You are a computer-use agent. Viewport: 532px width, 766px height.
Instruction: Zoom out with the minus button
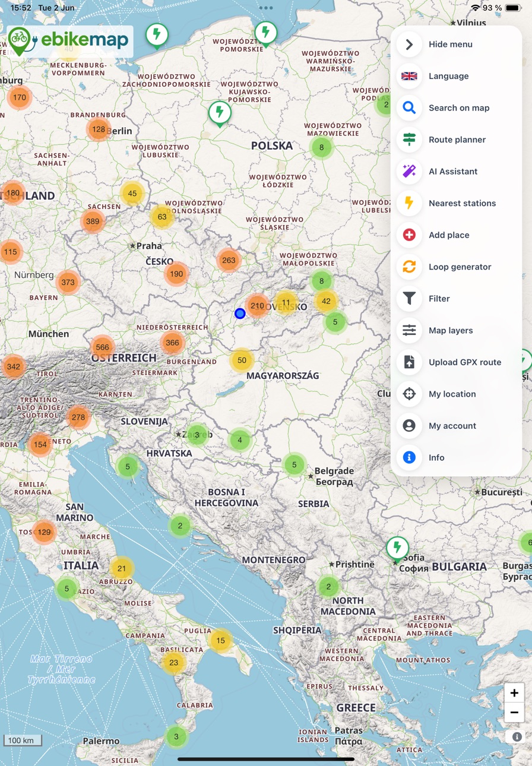tap(514, 713)
